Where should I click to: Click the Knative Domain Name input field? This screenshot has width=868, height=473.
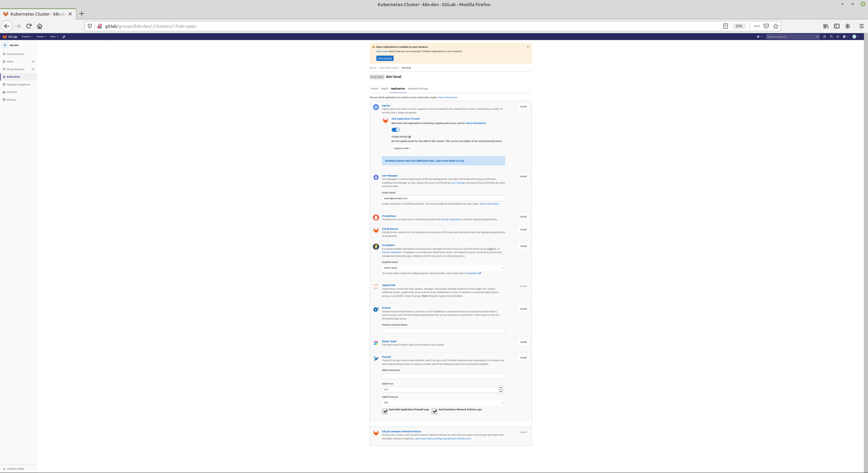pyautogui.click(x=443, y=331)
